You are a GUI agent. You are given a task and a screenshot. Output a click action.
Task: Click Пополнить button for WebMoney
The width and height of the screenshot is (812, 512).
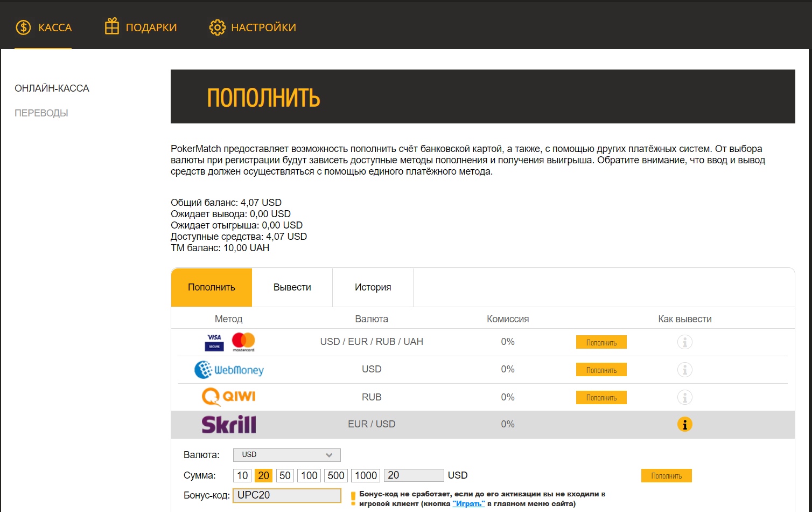tap(601, 370)
